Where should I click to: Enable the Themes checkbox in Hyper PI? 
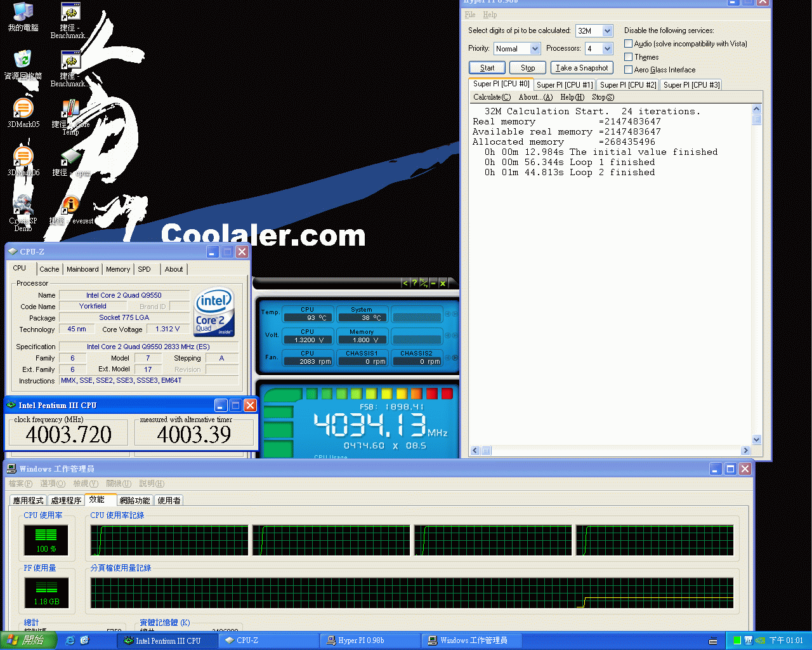tap(629, 57)
